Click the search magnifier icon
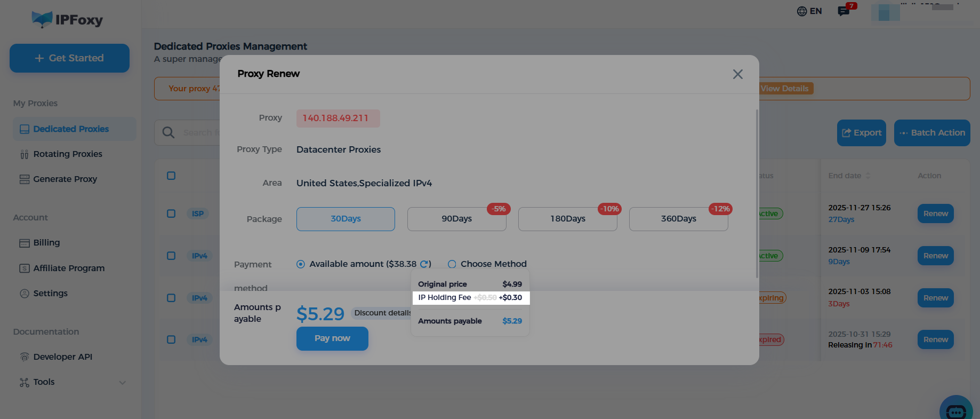 tap(168, 132)
